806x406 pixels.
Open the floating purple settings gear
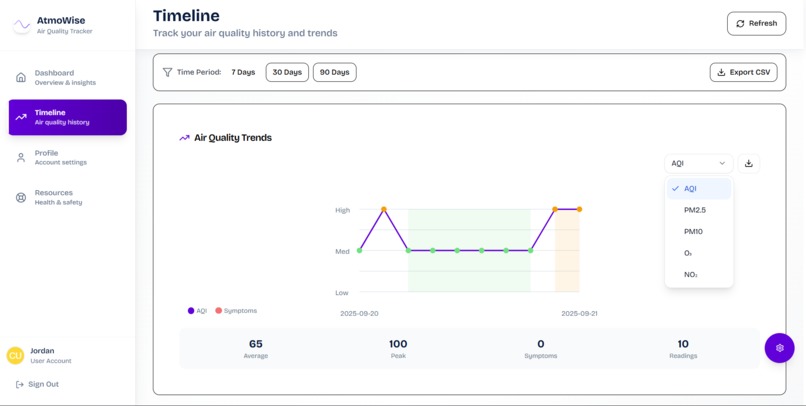click(x=779, y=348)
